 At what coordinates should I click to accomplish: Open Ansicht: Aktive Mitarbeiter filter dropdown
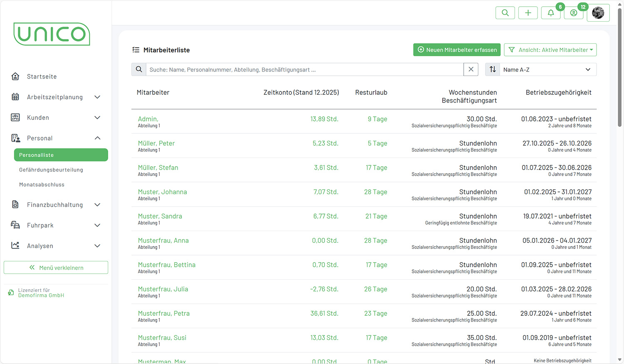[550, 50]
